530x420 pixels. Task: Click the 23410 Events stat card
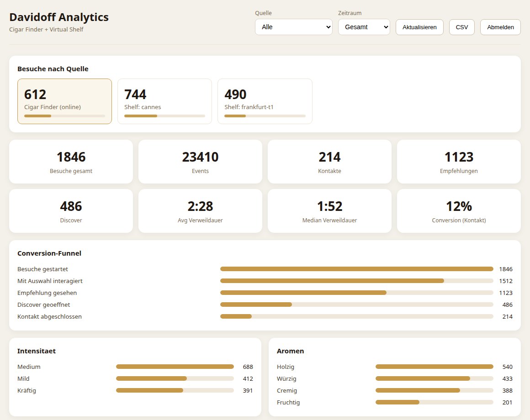pyautogui.click(x=200, y=162)
